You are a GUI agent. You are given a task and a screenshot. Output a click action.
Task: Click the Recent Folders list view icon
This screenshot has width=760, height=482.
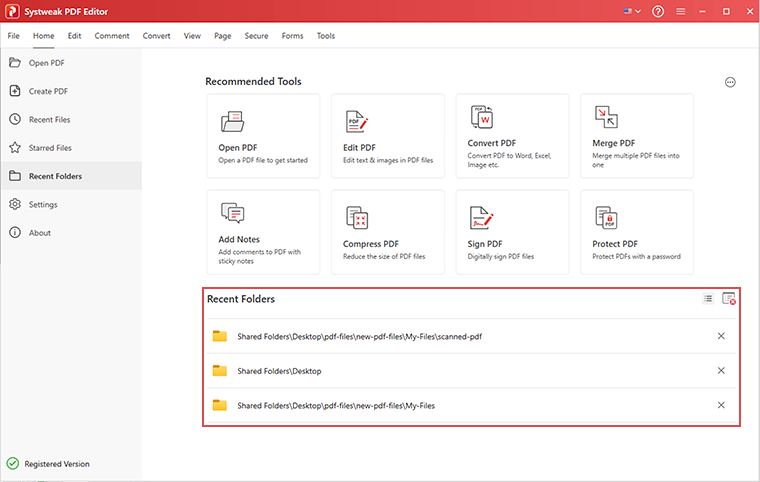click(708, 299)
